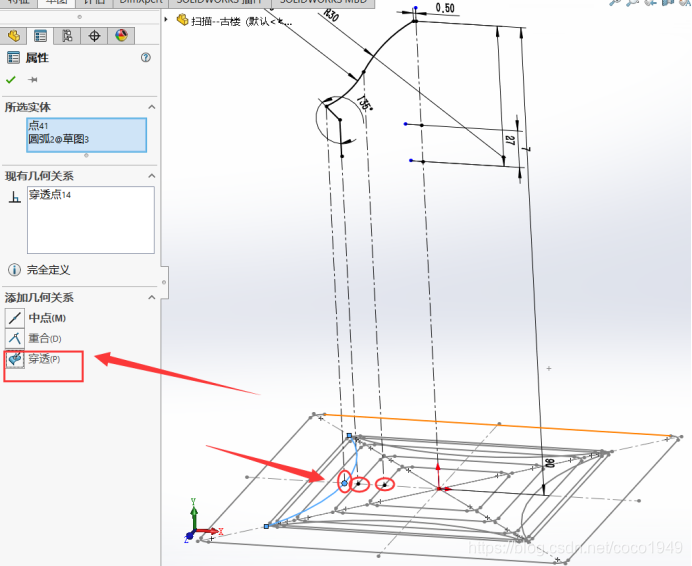The image size is (692, 566).
Task: Click the perpendicular relations icon beside the list
Action: tap(15, 196)
